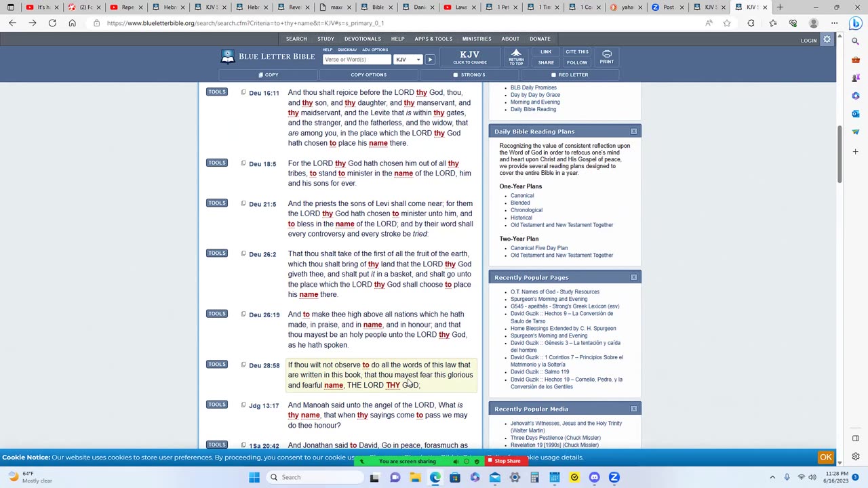868x488 pixels.
Task: Open the Tools button for Deu 18:5
Action: coord(217,163)
